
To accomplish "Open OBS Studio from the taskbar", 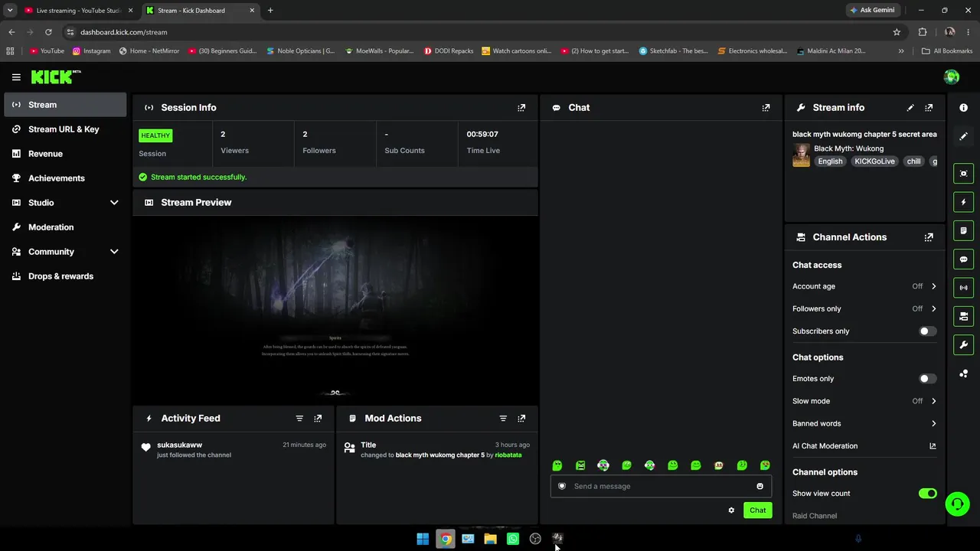I will (x=535, y=539).
